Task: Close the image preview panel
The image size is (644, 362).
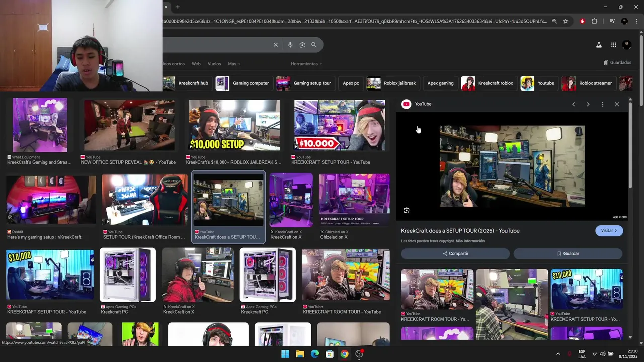Action: pos(617,104)
